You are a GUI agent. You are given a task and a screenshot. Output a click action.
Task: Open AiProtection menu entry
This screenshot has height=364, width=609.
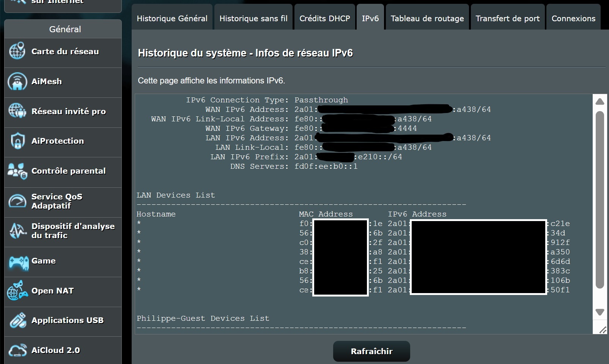tap(63, 142)
